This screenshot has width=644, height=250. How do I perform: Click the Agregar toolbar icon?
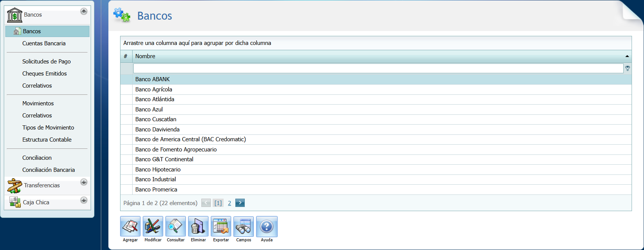pyautogui.click(x=130, y=226)
